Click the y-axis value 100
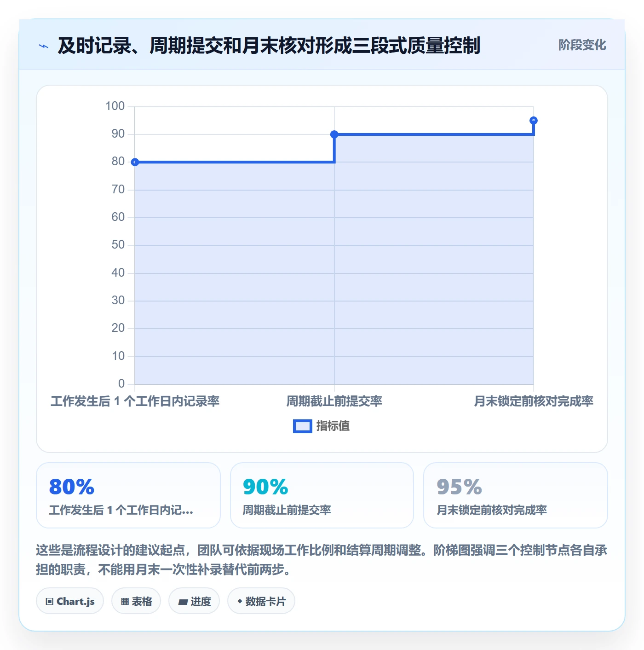644x650 pixels. 115,106
